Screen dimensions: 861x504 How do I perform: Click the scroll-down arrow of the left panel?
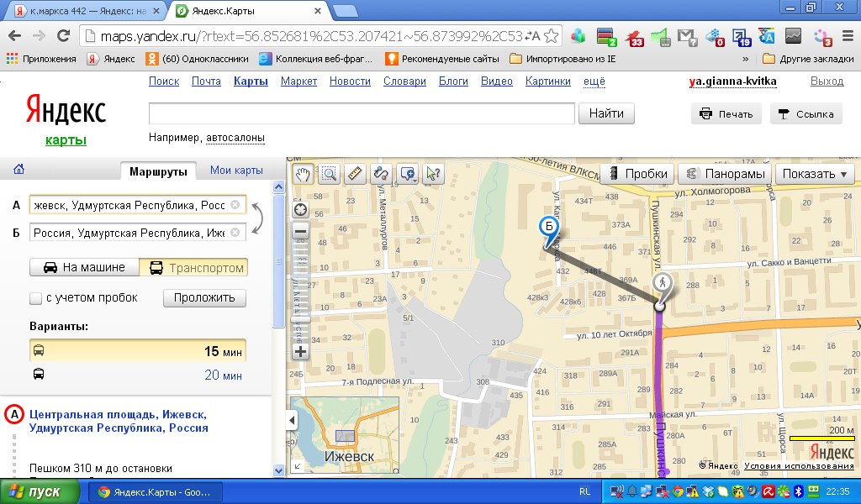click(278, 470)
